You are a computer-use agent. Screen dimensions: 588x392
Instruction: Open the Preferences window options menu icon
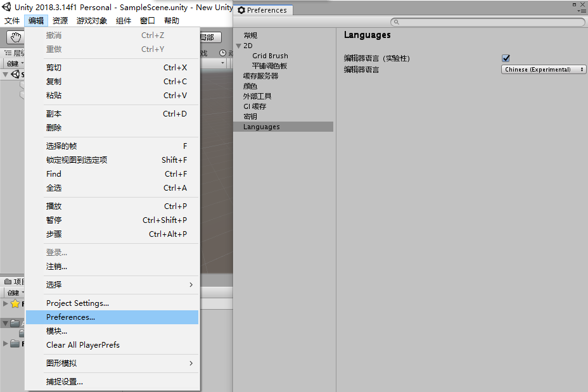click(584, 10)
